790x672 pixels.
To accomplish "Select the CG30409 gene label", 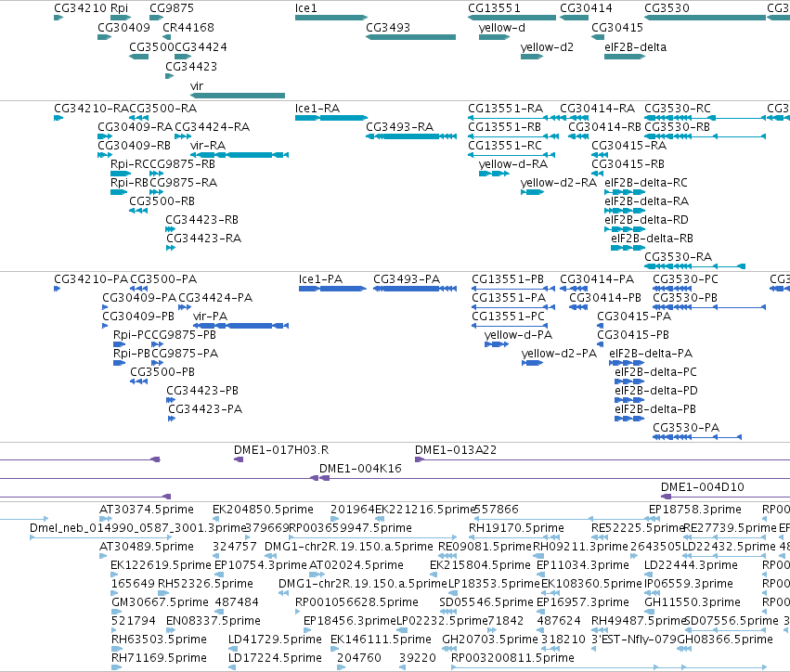I will (x=124, y=28).
